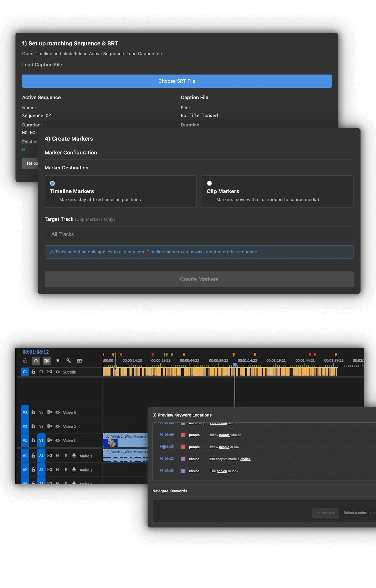Click the blue playhead on time ruler
Screen dimensions: 376x588
tap(234, 364)
